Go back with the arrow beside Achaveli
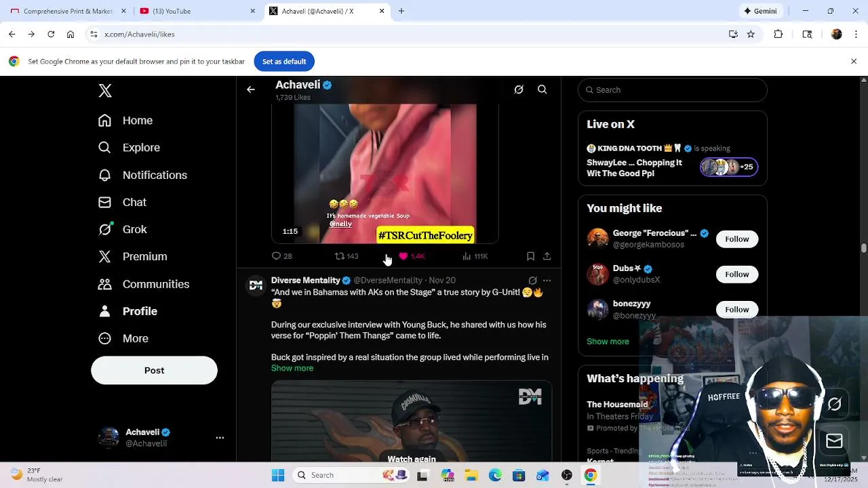 251,89
